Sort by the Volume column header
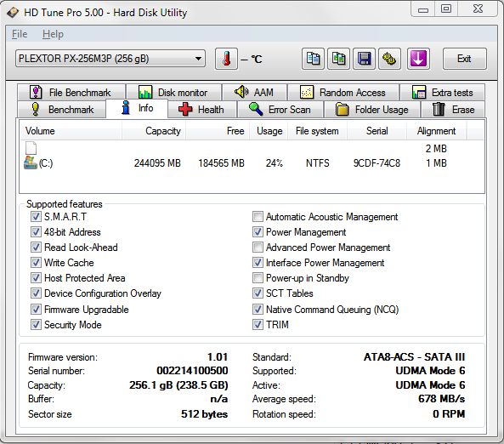 point(71,131)
